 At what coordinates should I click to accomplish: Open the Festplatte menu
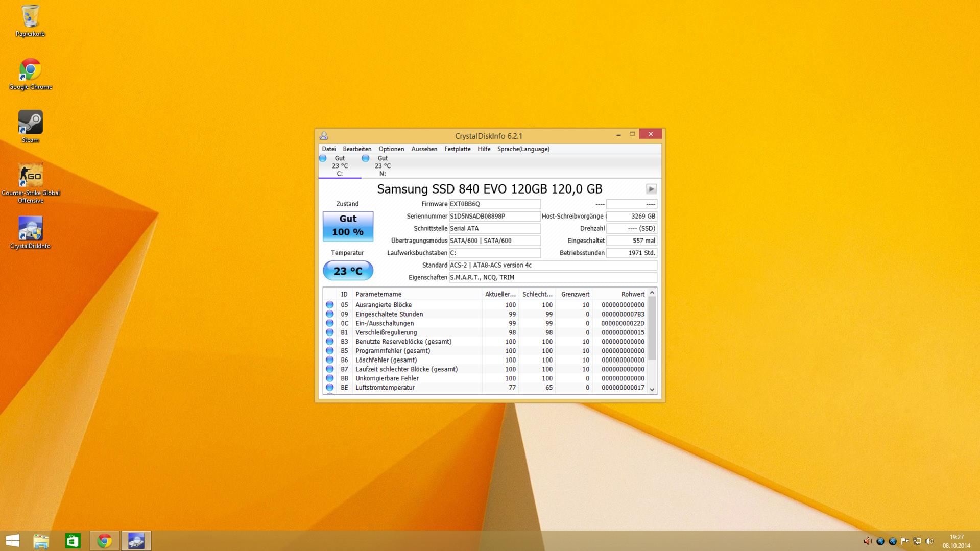458,149
